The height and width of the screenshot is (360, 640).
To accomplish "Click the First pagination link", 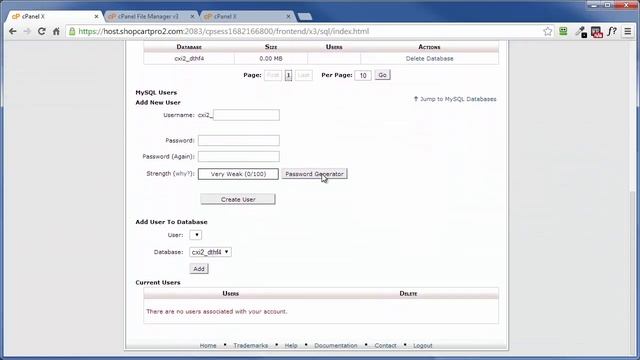I will click(x=273, y=76).
